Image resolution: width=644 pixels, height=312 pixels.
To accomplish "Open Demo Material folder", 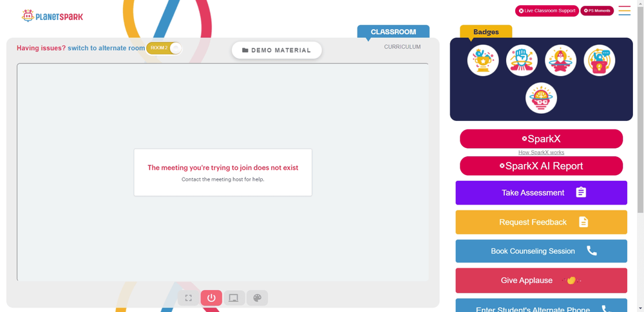I will [x=276, y=50].
